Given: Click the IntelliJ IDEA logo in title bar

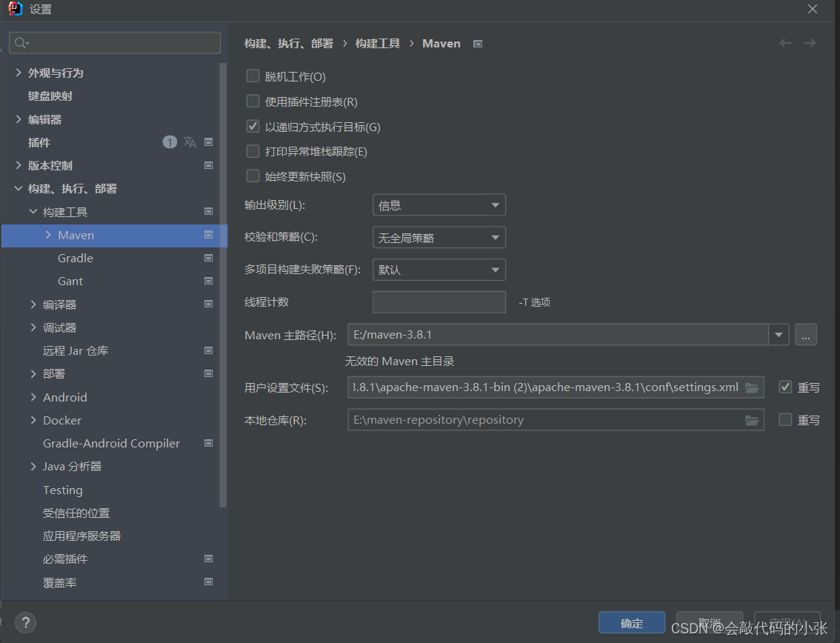Looking at the screenshot, I should (x=16, y=9).
